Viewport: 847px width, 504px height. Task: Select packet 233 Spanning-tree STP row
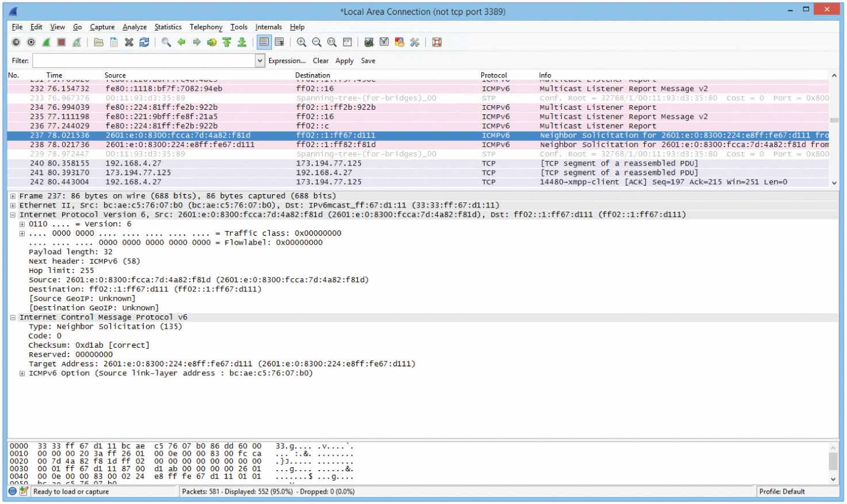coord(418,98)
